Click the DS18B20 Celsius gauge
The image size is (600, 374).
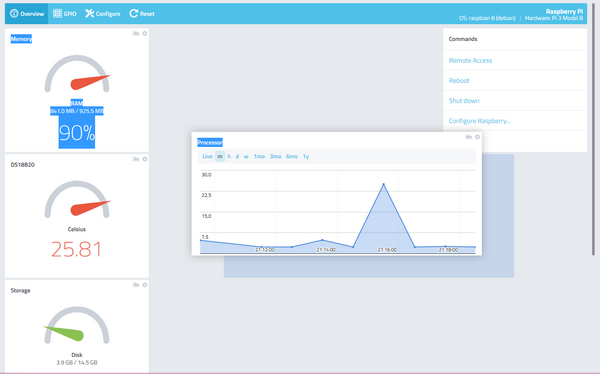coord(77,199)
